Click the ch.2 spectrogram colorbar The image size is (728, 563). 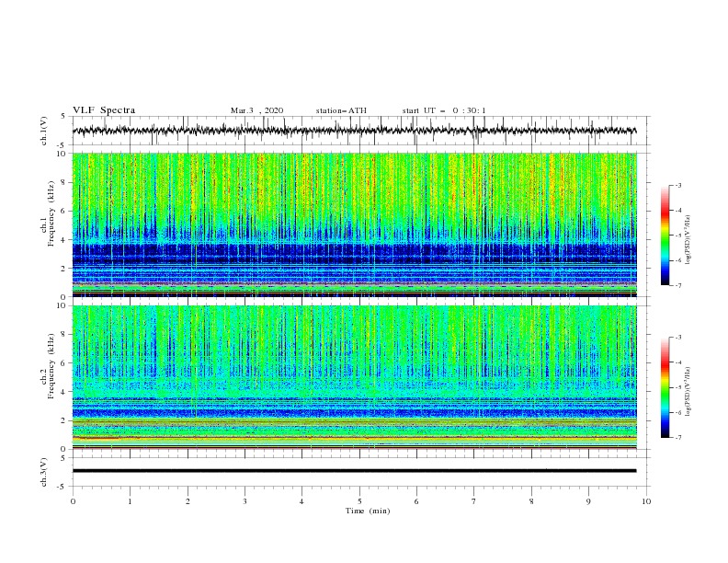665,387
